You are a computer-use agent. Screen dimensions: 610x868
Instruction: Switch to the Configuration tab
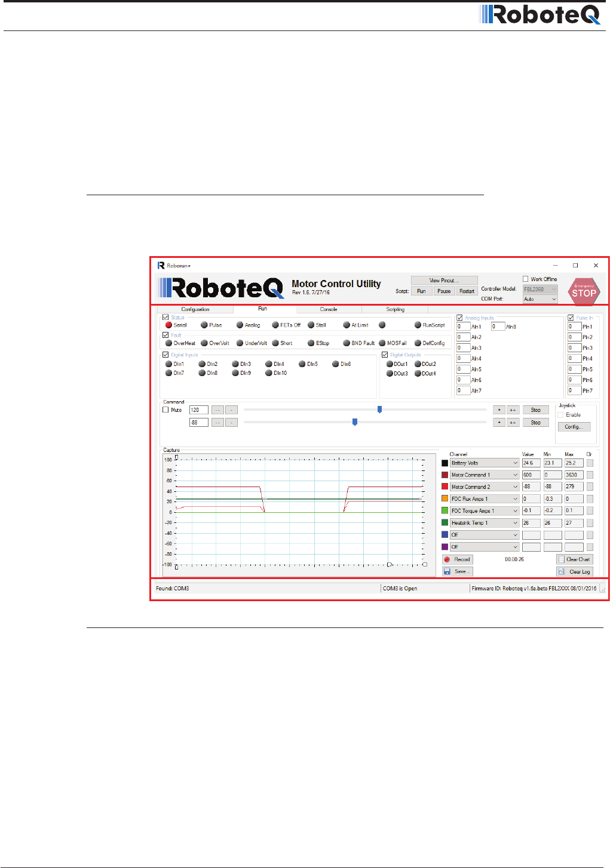pos(195,309)
